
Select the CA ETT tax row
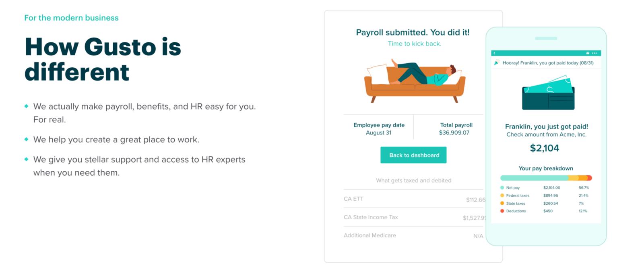pyautogui.click(x=415, y=199)
